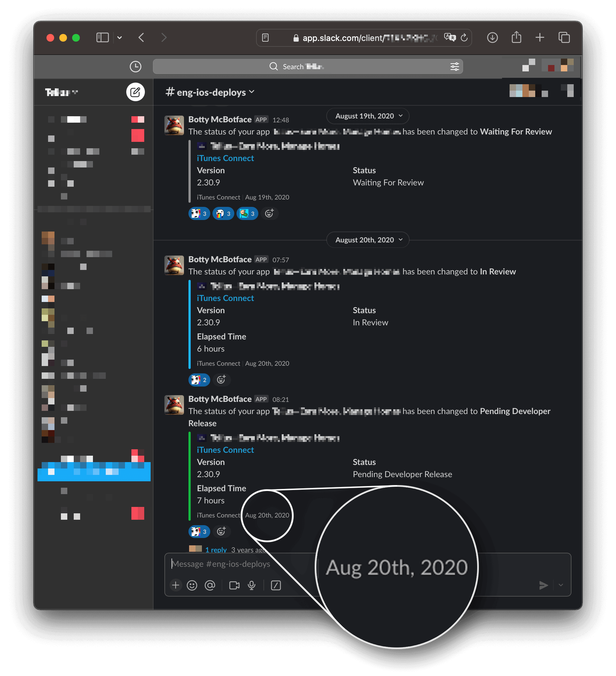Click the emoji picker in composer
Screen dimensions: 616x676
click(x=192, y=585)
